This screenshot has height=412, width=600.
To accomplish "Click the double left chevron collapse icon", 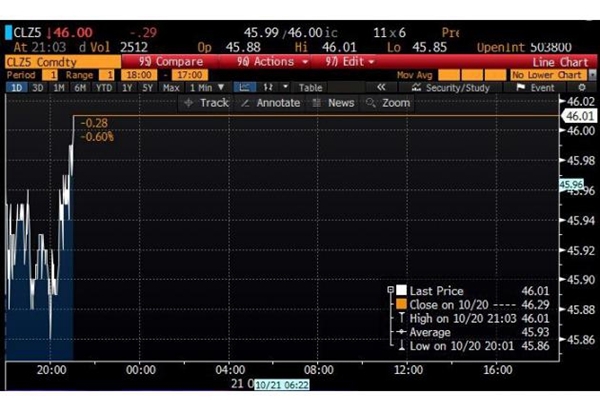I will click(x=381, y=88).
